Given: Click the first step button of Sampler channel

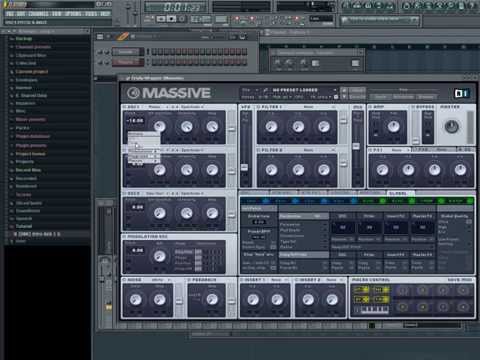Looking at the screenshot, I should [x=154, y=52].
